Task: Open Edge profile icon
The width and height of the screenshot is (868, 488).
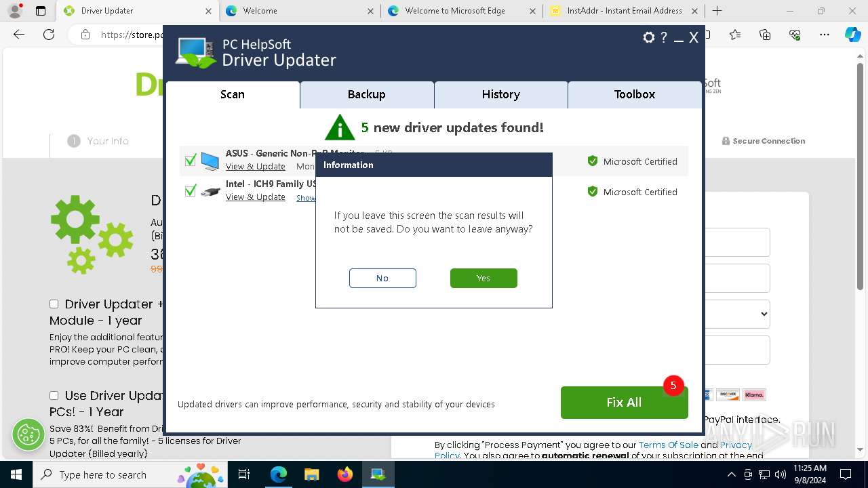Action: pyautogui.click(x=15, y=11)
